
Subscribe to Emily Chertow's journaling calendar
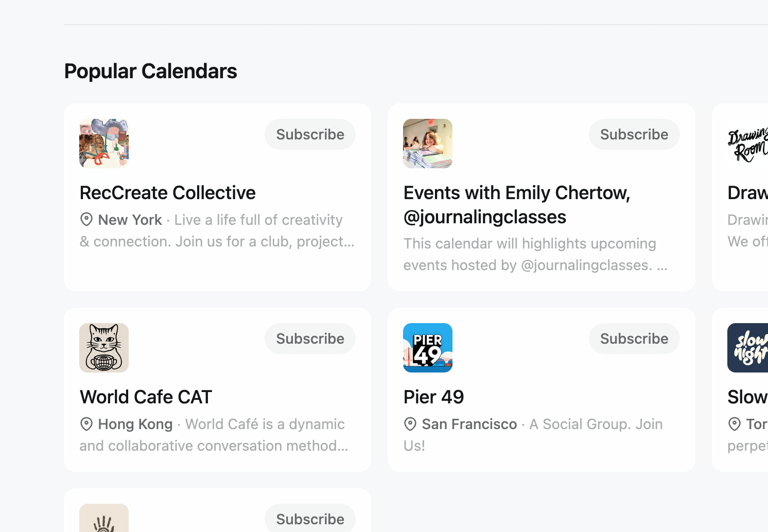pos(634,134)
